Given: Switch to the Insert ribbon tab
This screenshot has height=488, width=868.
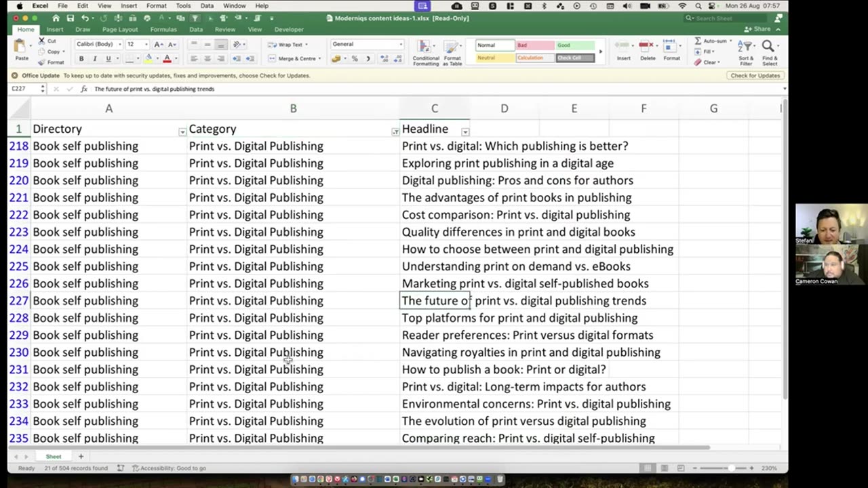Looking at the screenshot, I should coord(55,29).
